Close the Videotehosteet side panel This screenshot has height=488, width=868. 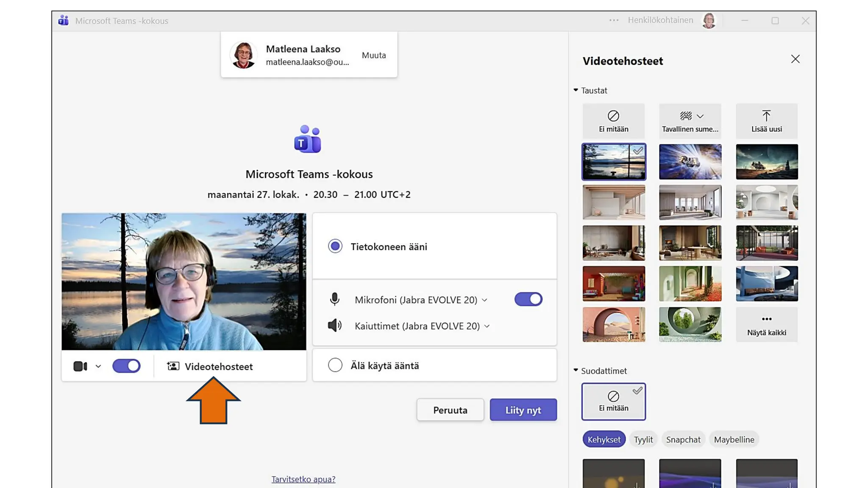pos(795,59)
